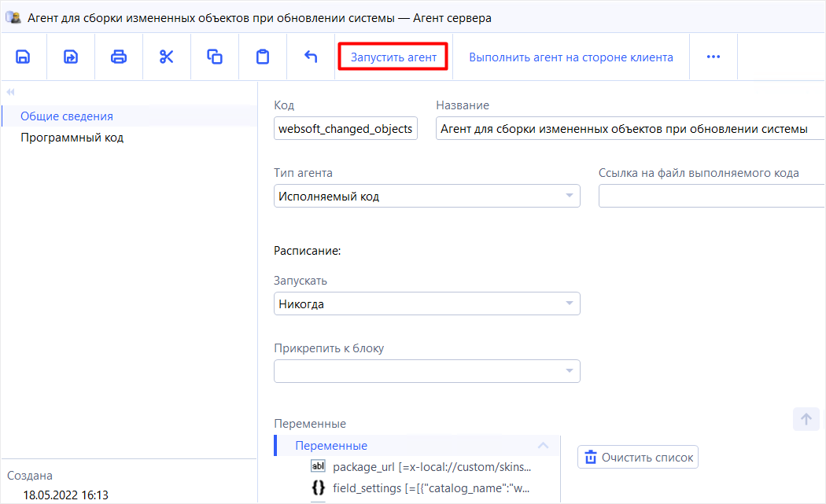Click the trash icon in Очистить список
Viewport: 826px width, 504px height.
590,457
